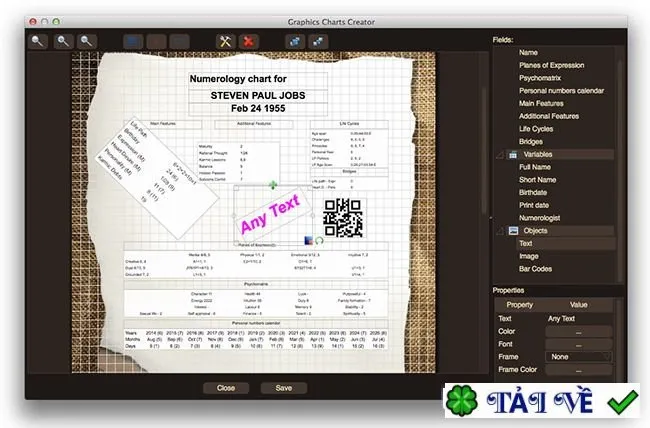
Task: Click the Save button
Action: point(284,388)
